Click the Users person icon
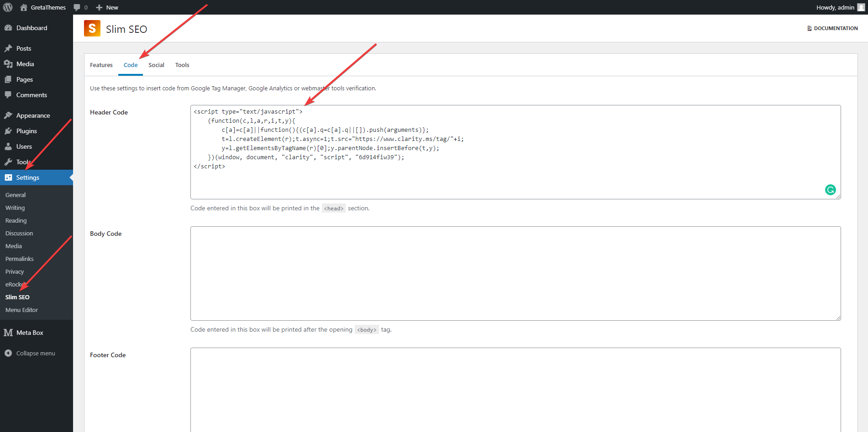Screen dimensions: 868x432 [8, 146]
